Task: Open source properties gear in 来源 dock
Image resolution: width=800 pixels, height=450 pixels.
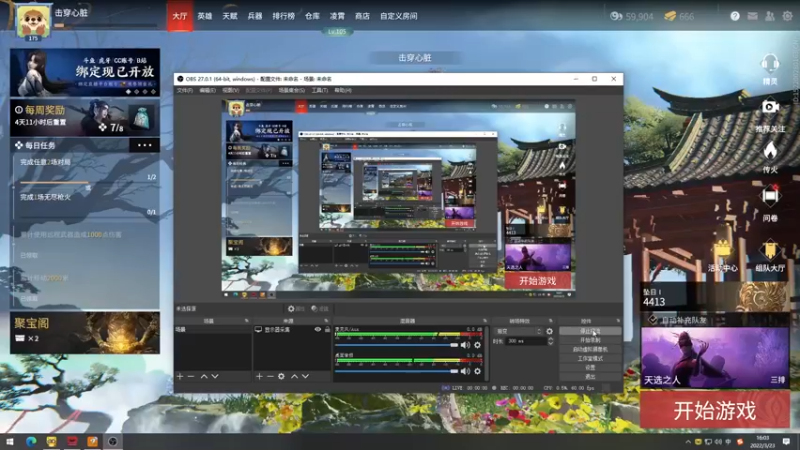Action: (281, 377)
